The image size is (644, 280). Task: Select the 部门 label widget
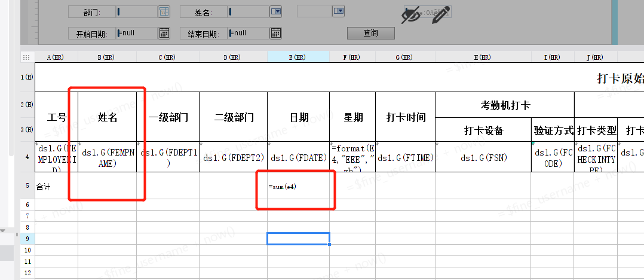coord(91,13)
